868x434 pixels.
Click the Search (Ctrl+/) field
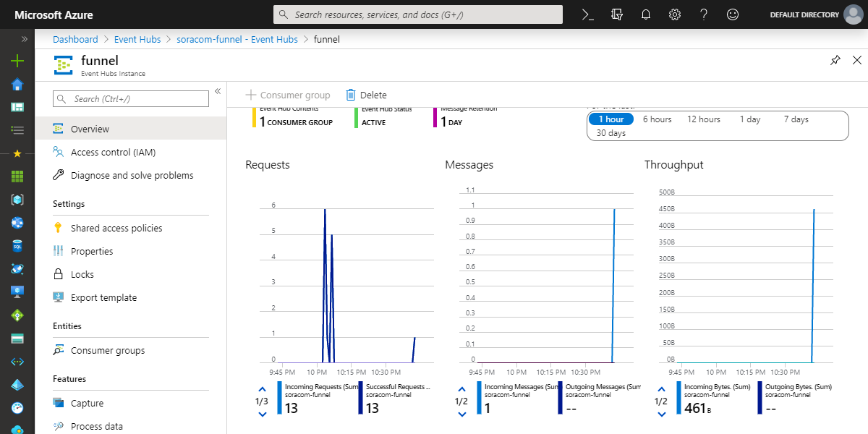point(130,98)
